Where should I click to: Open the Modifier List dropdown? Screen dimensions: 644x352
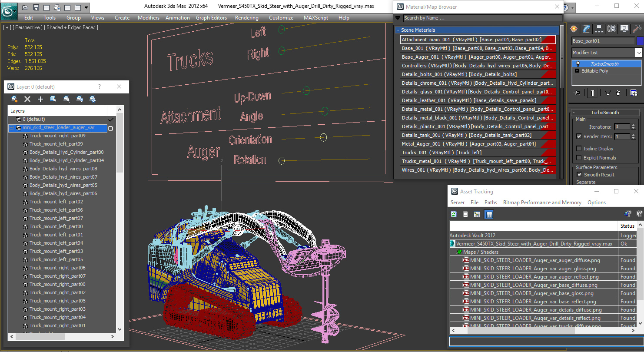[607, 53]
